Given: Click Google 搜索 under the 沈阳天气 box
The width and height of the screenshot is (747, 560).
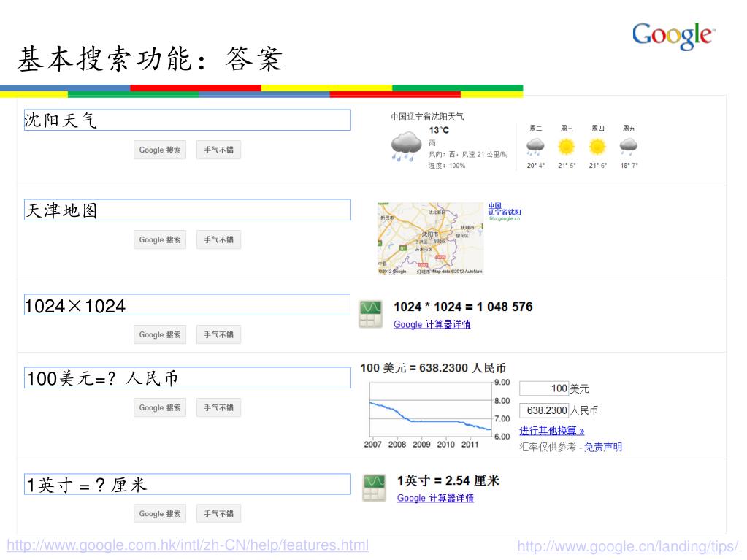Looking at the screenshot, I should pyautogui.click(x=160, y=150).
